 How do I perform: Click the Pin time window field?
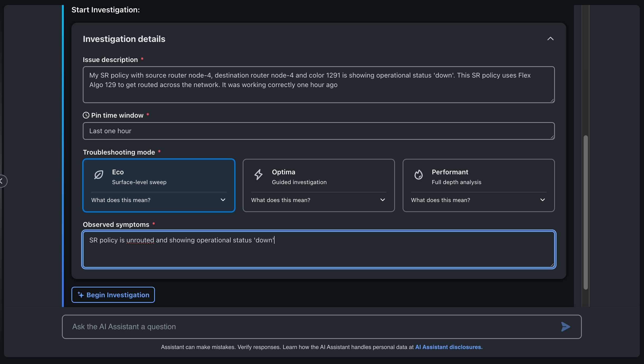319,131
